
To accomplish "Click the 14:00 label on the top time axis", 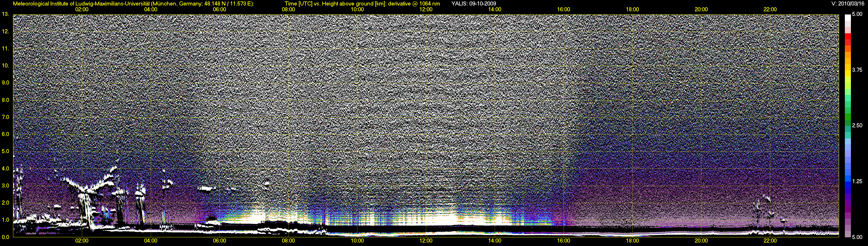I will 495,10.
